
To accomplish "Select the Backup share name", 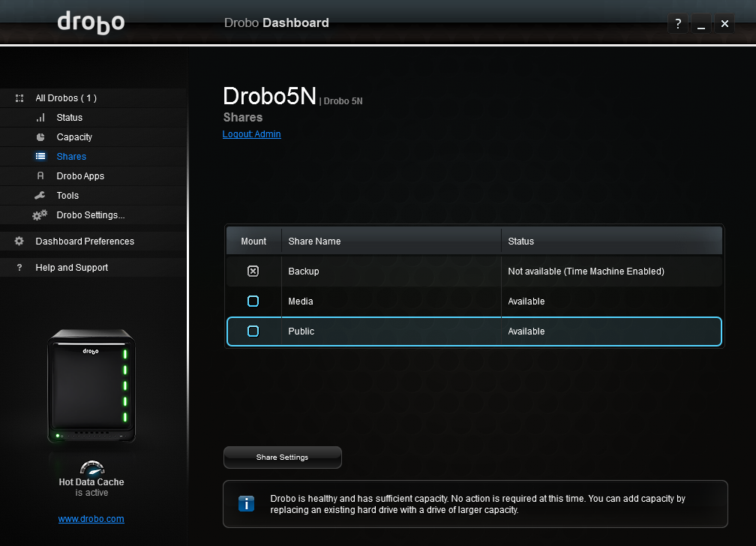I will tap(304, 271).
